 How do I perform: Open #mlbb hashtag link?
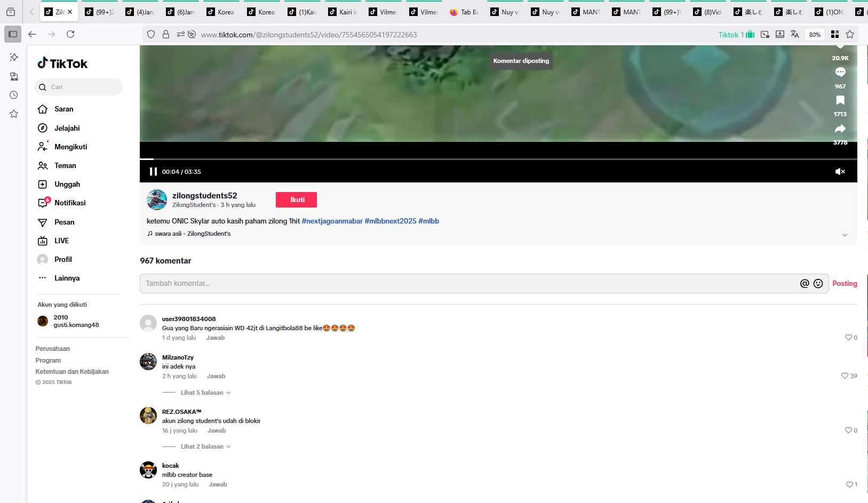pos(429,221)
